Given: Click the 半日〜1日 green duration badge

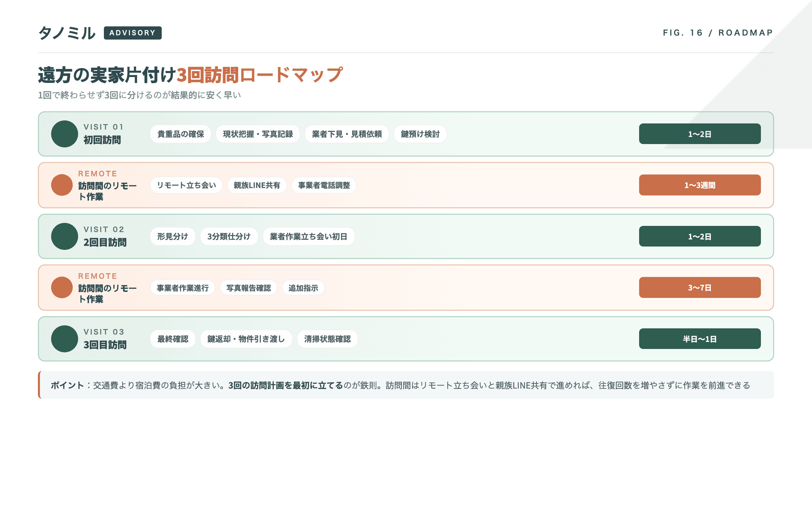Looking at the screenshot, I should (x=700, y=339).
